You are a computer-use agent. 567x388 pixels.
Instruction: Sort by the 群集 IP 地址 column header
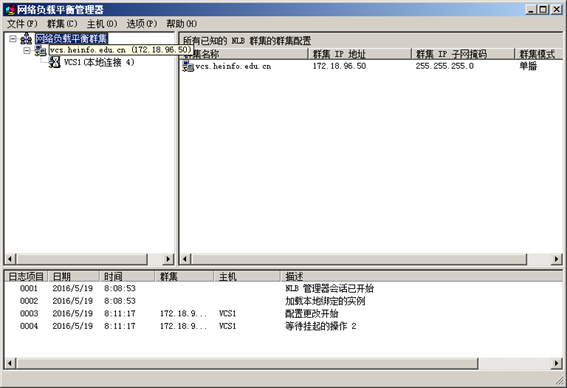[360, 54]
